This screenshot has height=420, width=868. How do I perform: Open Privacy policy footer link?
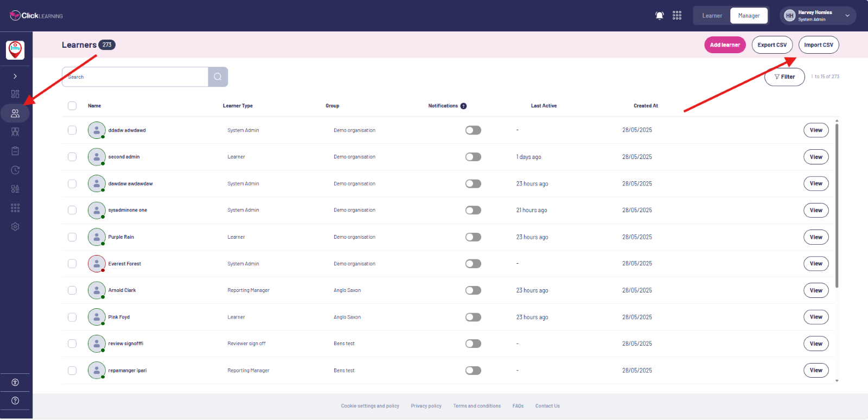pos(426,406)
